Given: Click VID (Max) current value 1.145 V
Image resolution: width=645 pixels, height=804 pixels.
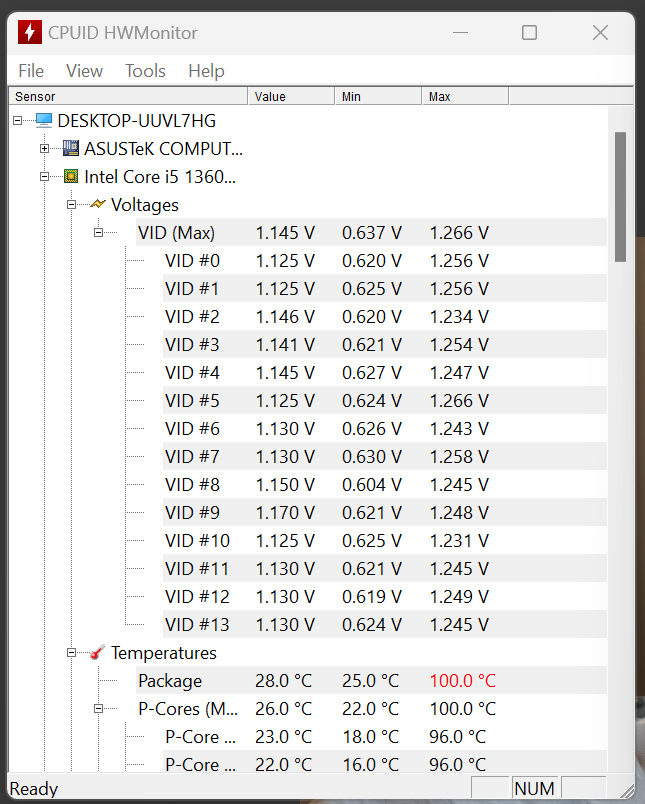Looking at the screenshot, I should [285, 233].
